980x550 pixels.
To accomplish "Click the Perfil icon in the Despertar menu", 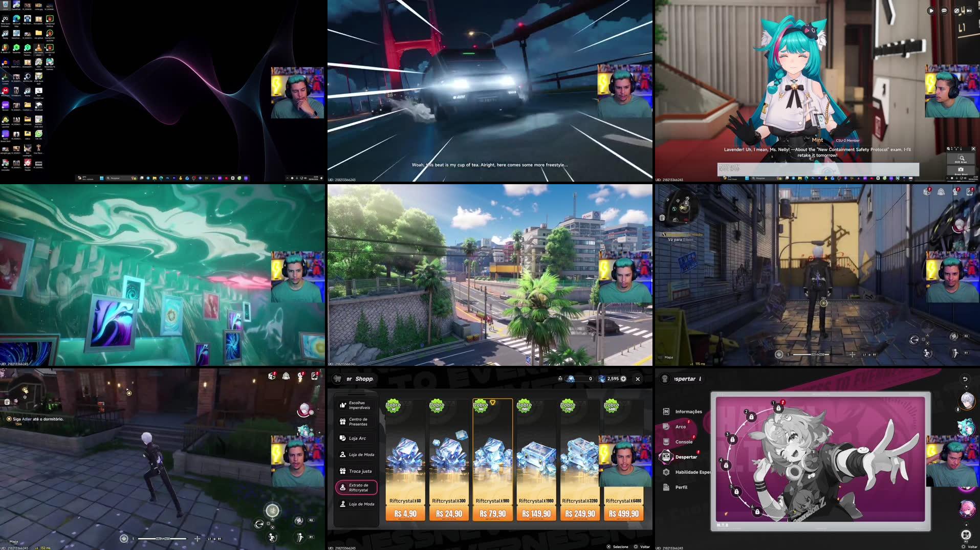I will click(x=666, y=487).
